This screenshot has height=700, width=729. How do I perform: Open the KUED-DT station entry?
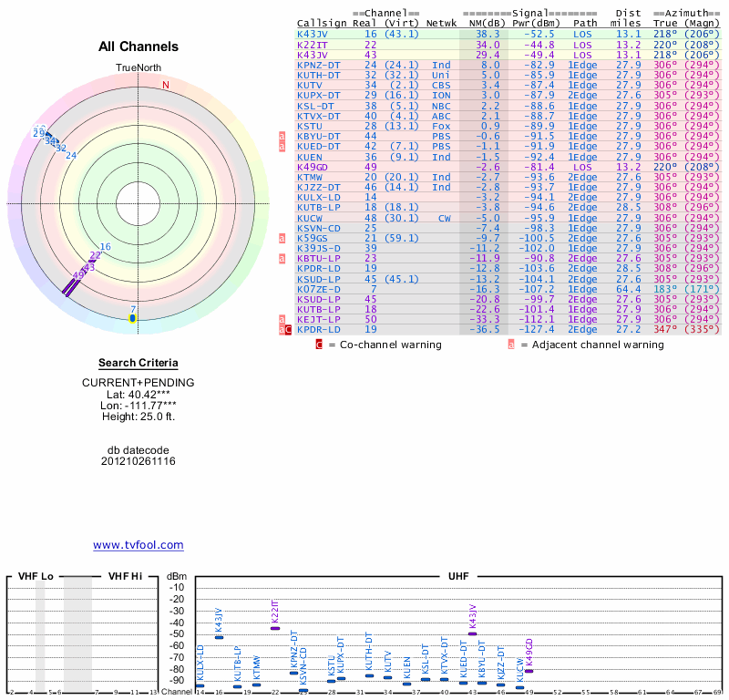point(319,146)
